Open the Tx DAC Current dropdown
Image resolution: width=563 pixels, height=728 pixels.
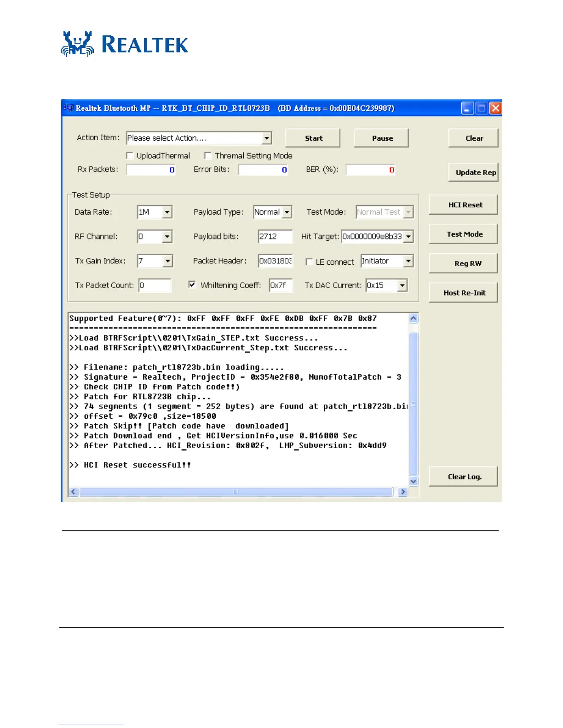(402, 285)
